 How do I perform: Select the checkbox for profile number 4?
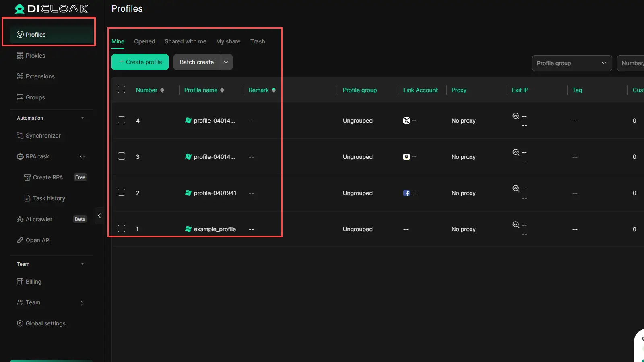122,120
